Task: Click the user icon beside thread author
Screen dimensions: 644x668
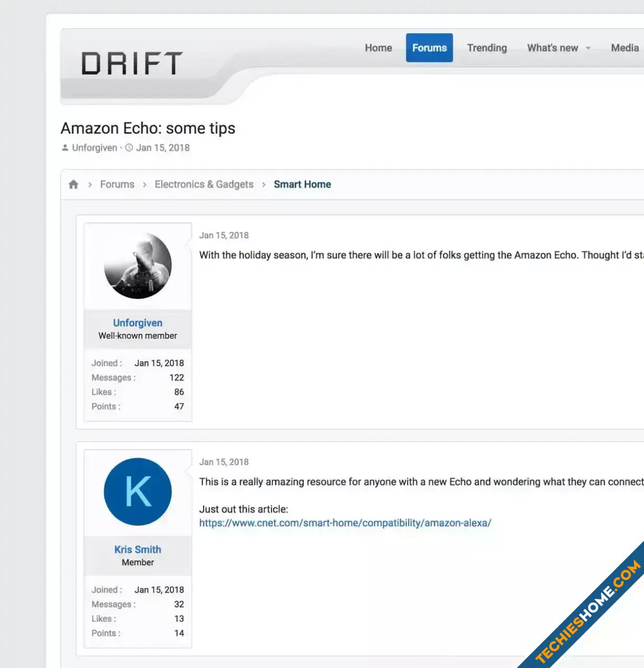Action: [x=65, y=148]
